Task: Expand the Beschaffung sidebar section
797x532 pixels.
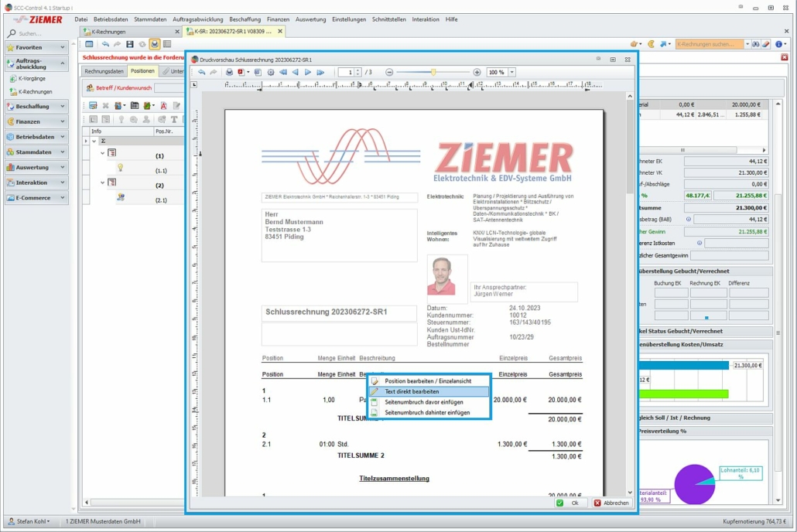Action: 36,106
